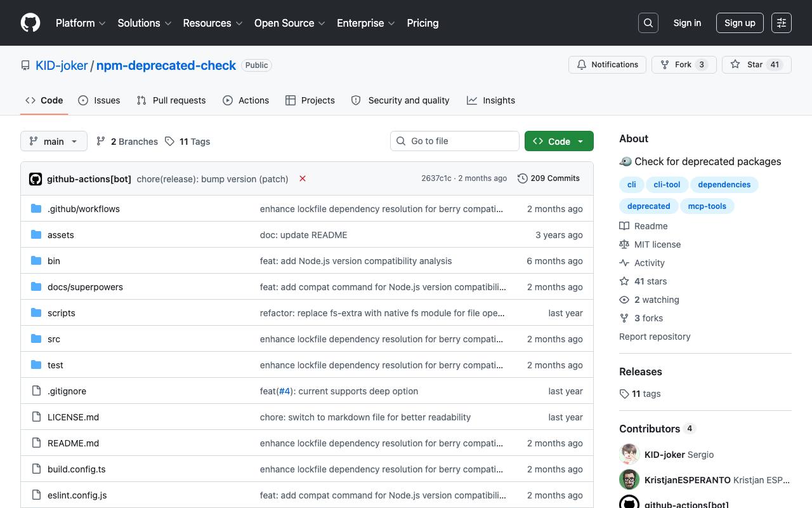The width and height of the screenshot is (812, 508).
Task: Open the Contributors heading link
Action: [x=657, y=429]
